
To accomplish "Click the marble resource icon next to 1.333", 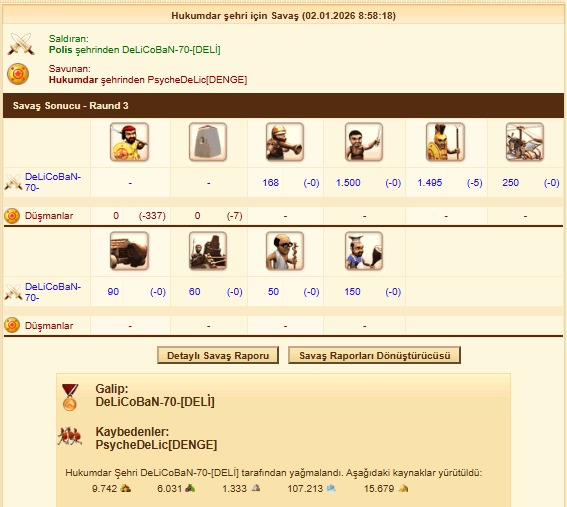I will coord(256,489).
